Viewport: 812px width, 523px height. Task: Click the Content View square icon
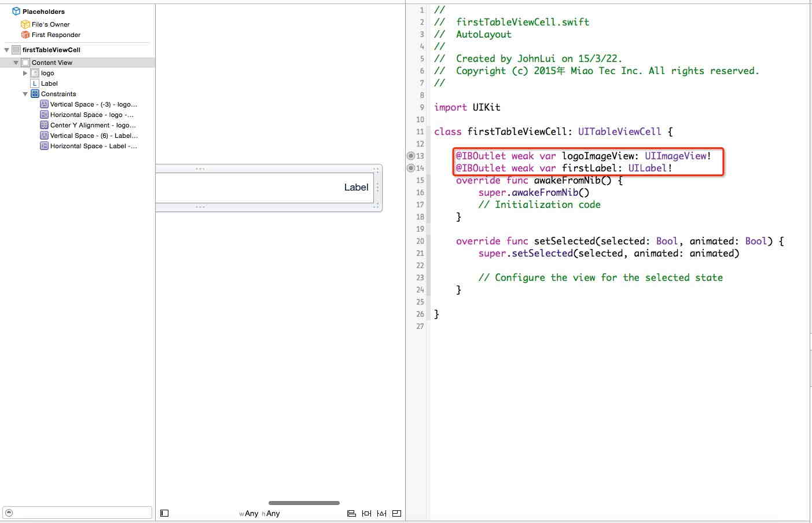pyautogui.click(x=25, y=63)
